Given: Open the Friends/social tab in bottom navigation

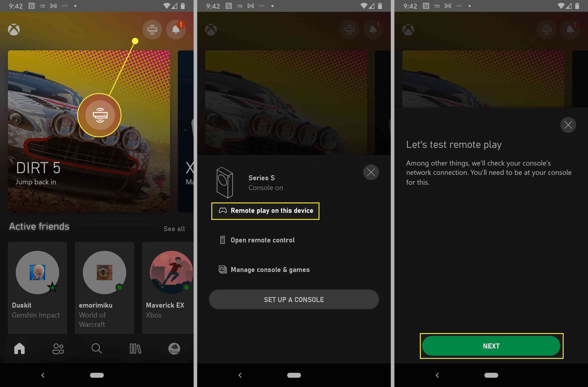Looking at the screenshot, I should (58, 348).
